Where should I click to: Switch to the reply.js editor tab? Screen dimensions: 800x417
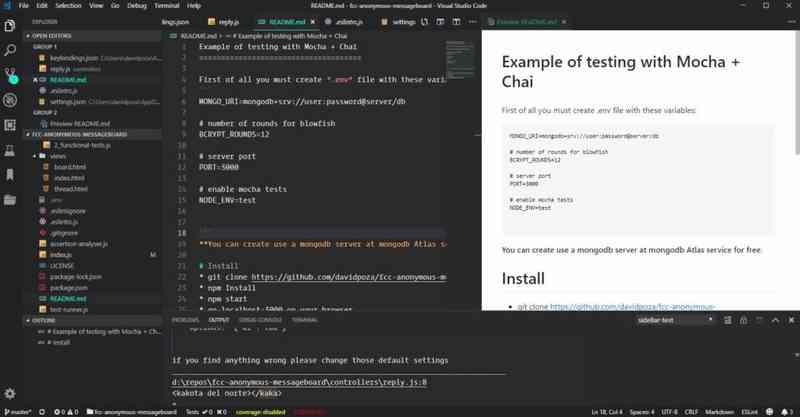(223, 22)
